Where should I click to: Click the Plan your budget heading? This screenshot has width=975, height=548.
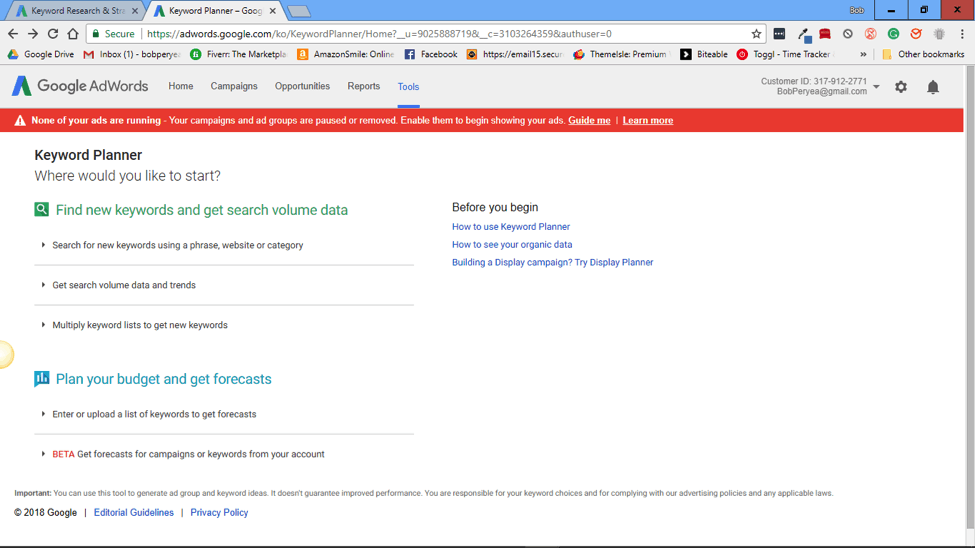pos(164,379)
